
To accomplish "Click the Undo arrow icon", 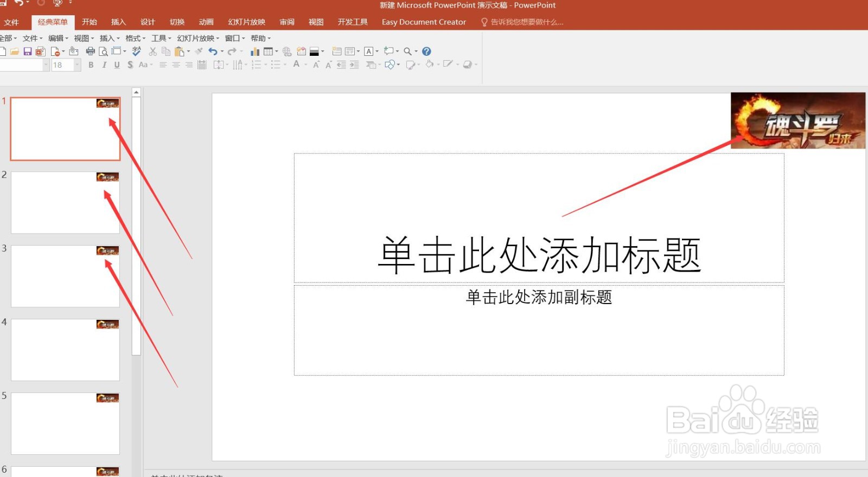I will (x=213, y=51).
